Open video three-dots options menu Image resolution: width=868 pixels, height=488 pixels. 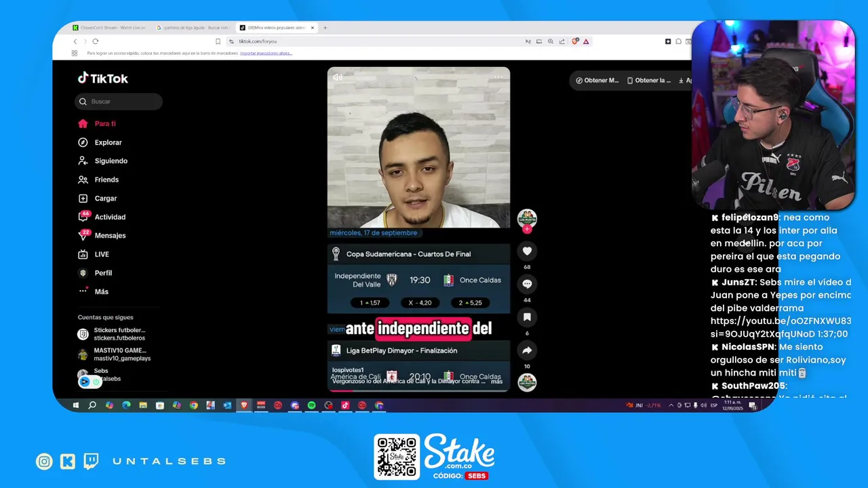pos(498,77)
